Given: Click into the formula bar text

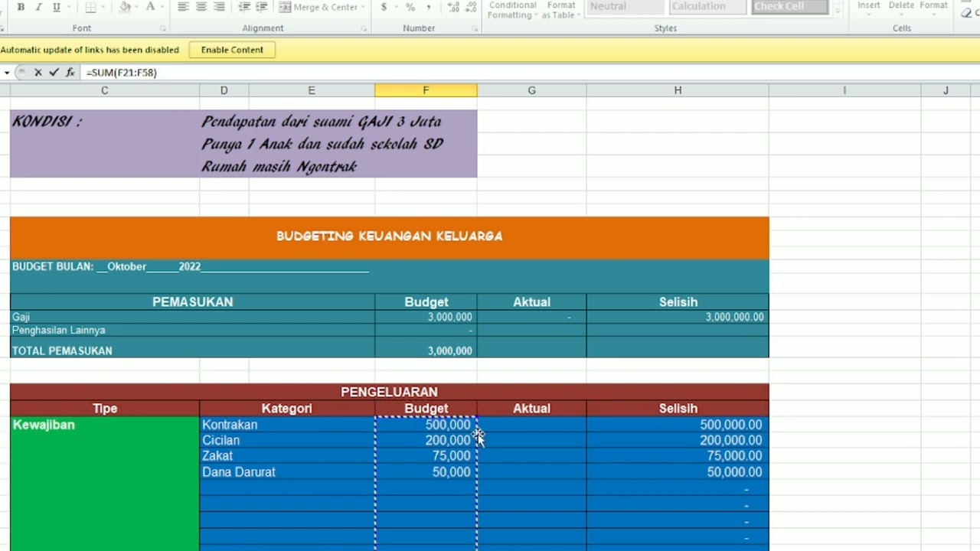Looking at the screenshot, I should (x=122, y=73).
